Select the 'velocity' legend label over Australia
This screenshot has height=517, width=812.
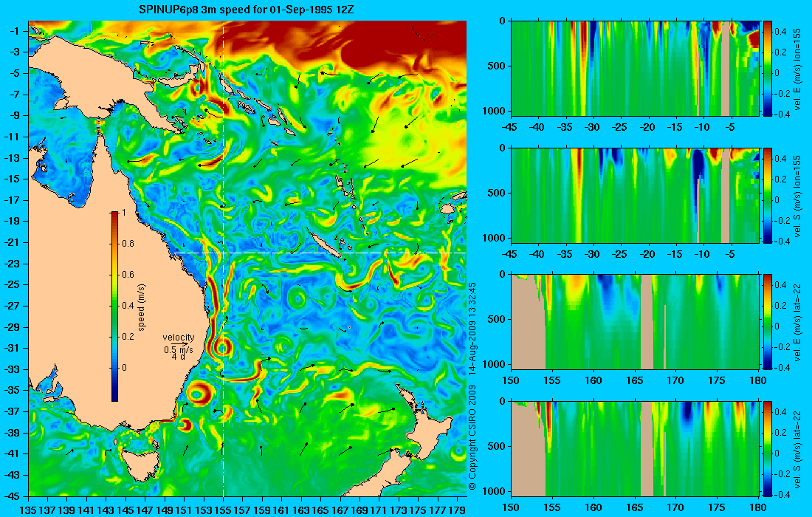178,338
